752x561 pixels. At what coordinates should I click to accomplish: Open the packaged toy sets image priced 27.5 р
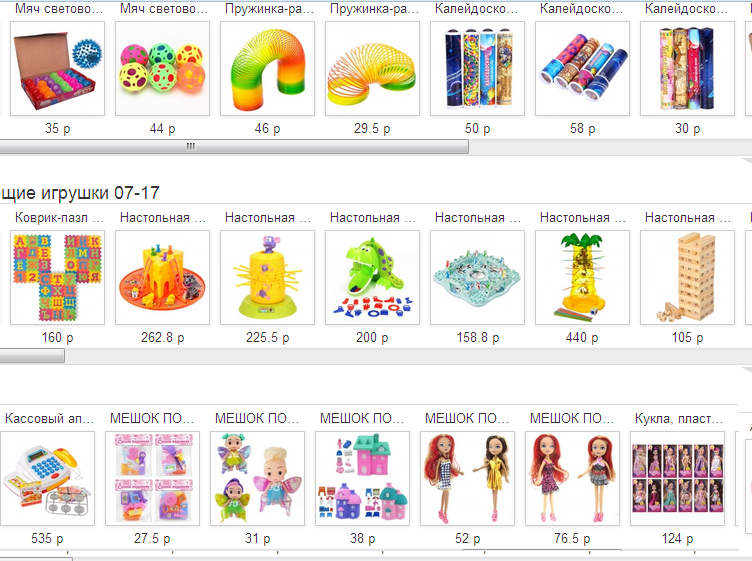153,479
